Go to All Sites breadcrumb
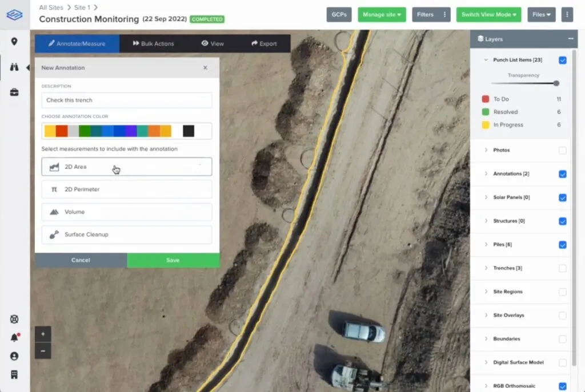The height and width of the screenshot is (392, 585). click(51, 7)
